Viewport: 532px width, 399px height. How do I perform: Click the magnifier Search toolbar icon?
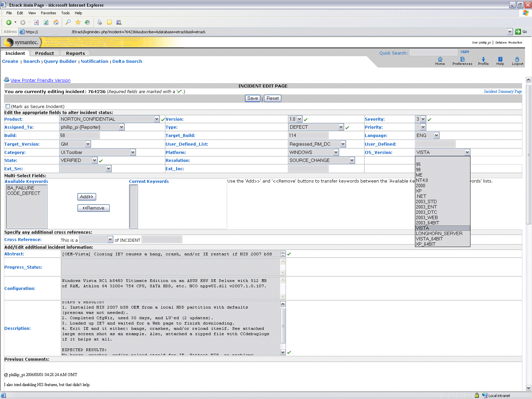[68, 22]
